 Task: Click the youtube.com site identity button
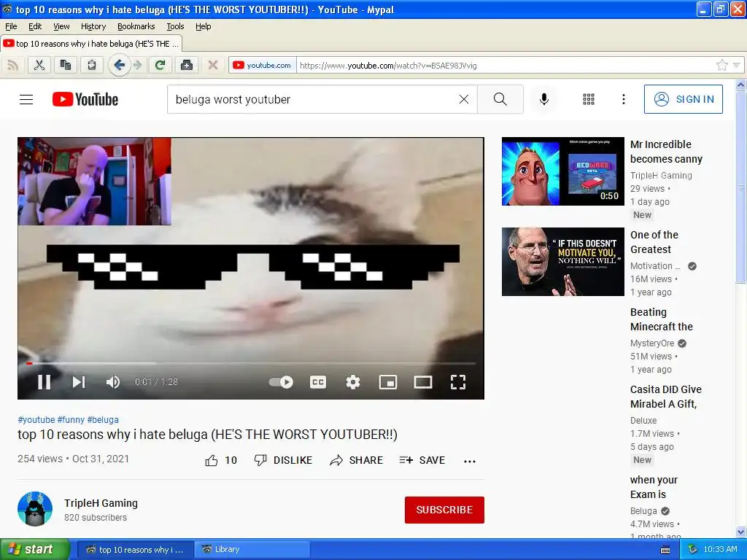point(263,65)
